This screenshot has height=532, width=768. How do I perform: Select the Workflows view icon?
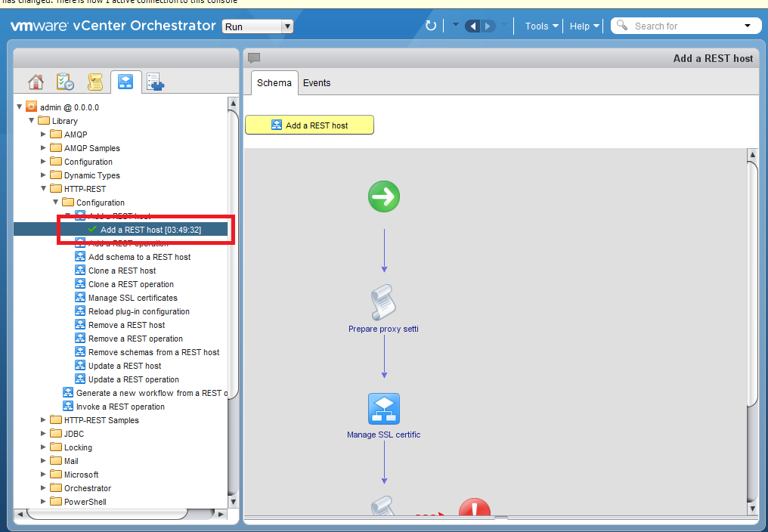[125, 81]
